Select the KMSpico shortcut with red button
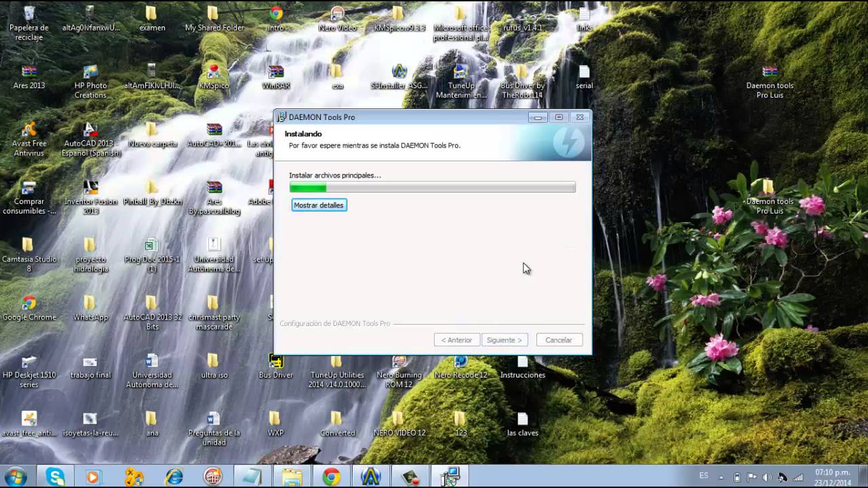 214,77
